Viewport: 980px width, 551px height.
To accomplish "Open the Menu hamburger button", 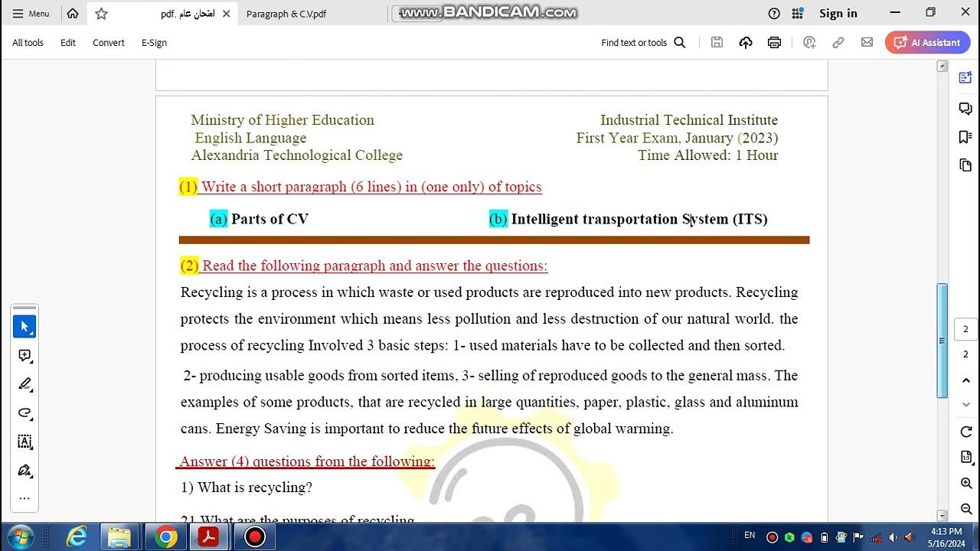I will click(32, 13).
